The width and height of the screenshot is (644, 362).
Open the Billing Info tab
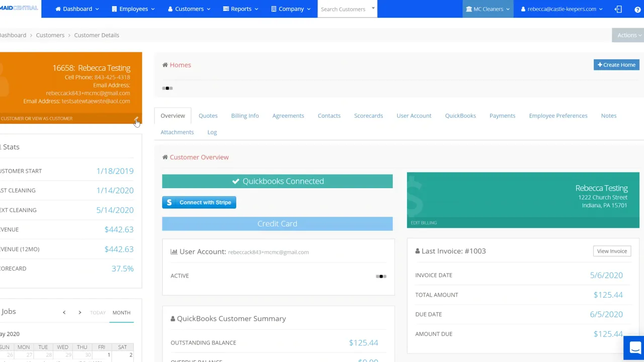[x=245, y=116]
